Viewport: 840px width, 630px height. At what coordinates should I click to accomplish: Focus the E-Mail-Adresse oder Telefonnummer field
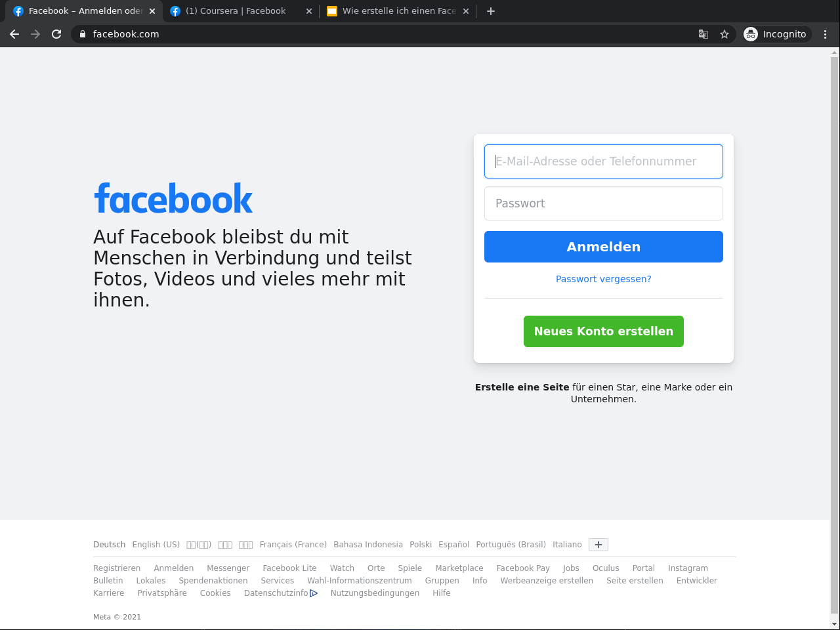[x=604, y=161]
